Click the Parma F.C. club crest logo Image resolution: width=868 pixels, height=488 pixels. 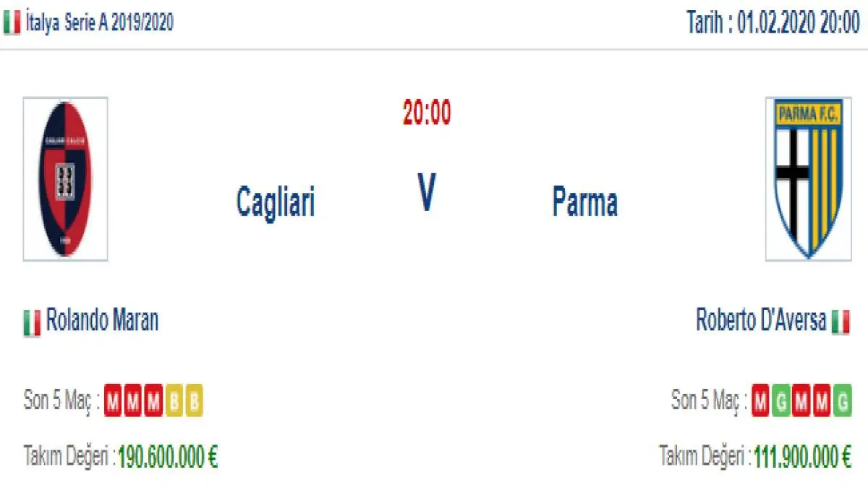point(808,179)
